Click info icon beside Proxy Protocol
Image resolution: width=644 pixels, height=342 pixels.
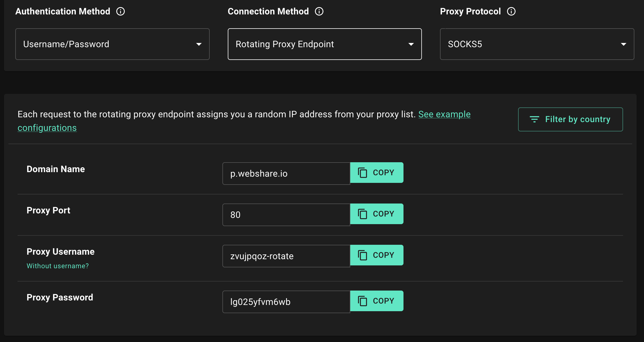pyautogui.click(x=511, y=11)
